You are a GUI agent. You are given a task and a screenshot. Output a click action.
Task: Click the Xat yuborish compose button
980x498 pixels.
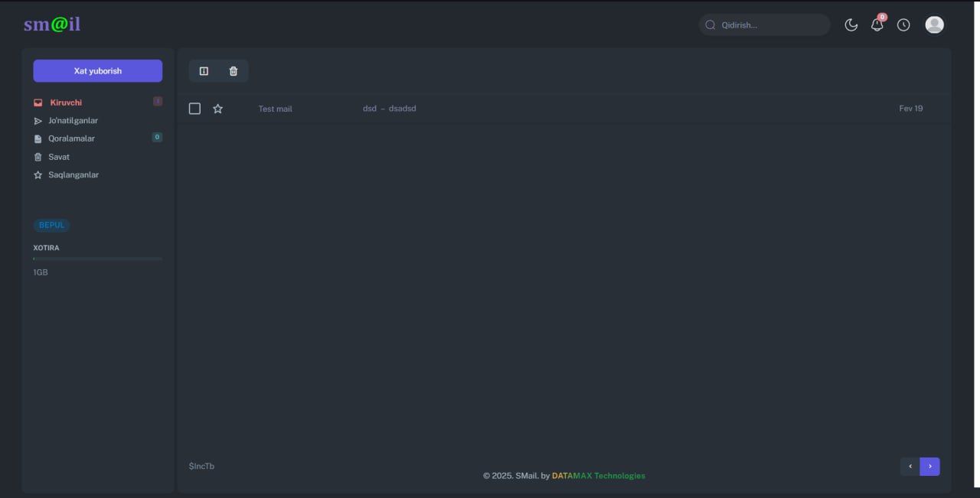(x=97, y=71)
